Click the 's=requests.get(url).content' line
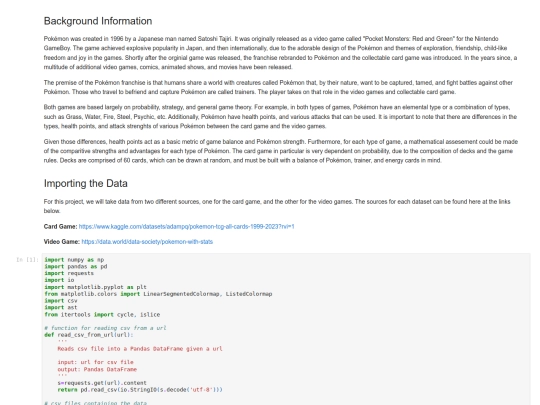The width and height of the screenshot is (540, 405). pos(102,383)
